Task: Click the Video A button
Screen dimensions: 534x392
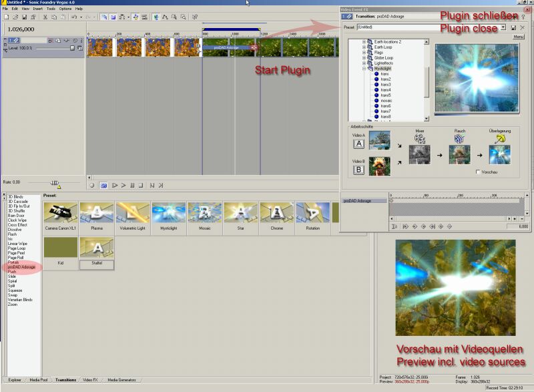Action: point(358,144)
